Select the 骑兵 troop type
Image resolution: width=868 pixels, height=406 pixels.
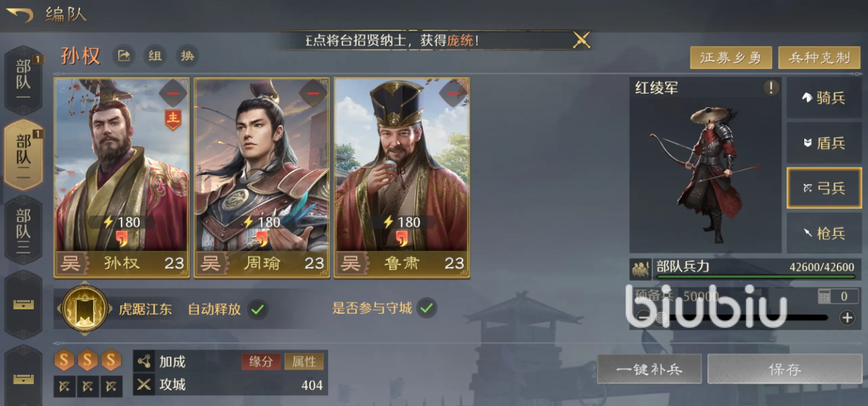(x=824, y=98)
